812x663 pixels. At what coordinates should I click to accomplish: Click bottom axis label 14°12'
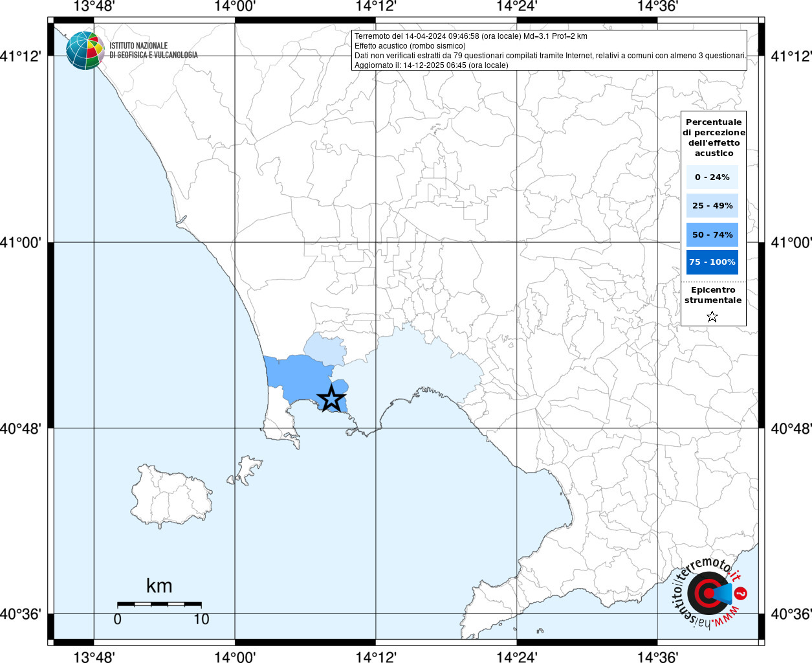pyautogui.click(x=376, y=657)
